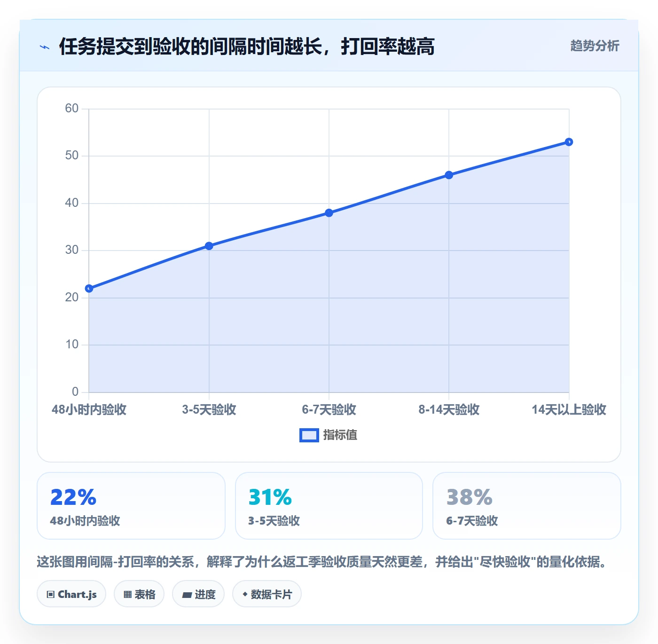The width and height of the screenshot is (658, 644).
Task: Click the grid icon in 表格 chip
Action: [x=127, y=595]
